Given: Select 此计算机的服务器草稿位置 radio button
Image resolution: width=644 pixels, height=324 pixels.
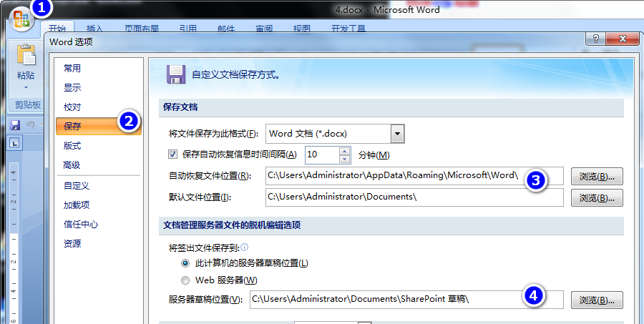Looking at the screenshot, I should [185, 262].
